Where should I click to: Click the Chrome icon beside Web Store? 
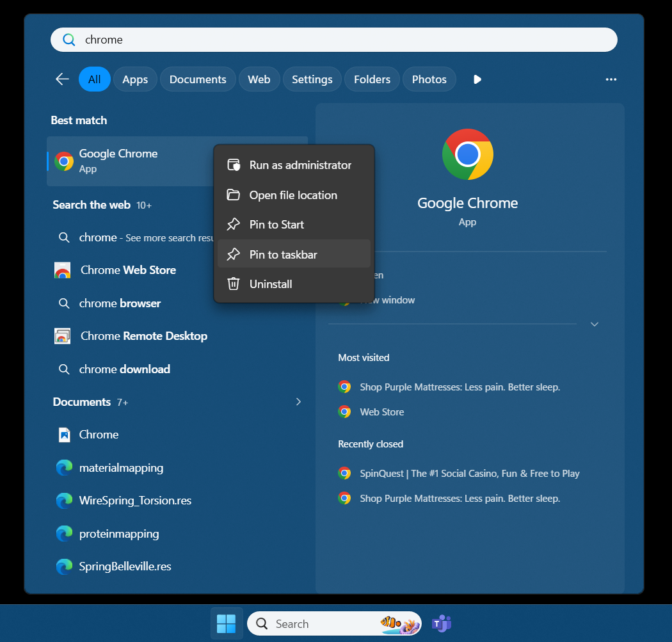(344, 412)
